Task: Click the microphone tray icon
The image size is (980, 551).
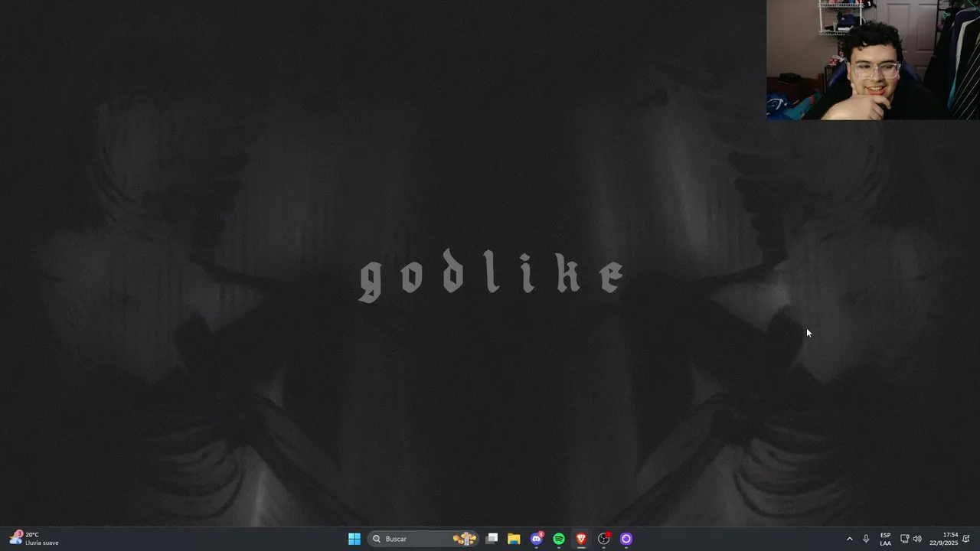Action: [866, 539]
